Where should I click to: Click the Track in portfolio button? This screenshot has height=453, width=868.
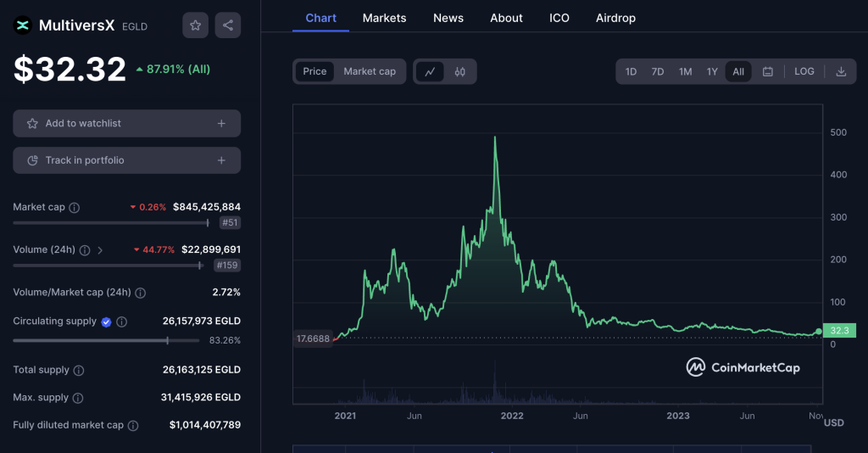pyautogui.click(x=127, y=160)
